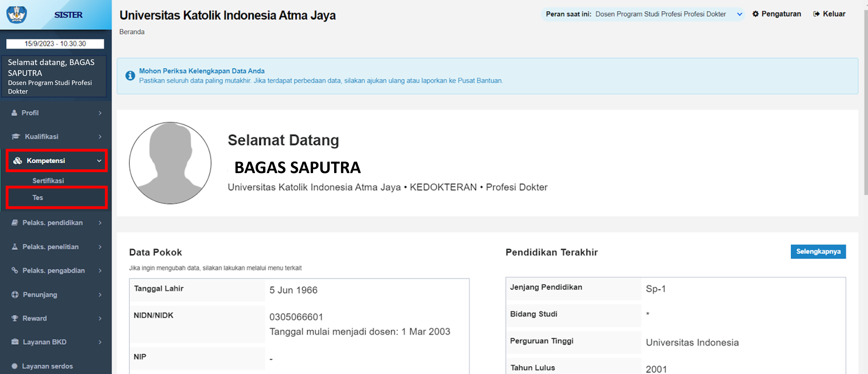Click the NIDN value 0305066601
Viewport: 868px width, 374px height.
point(296,317)
